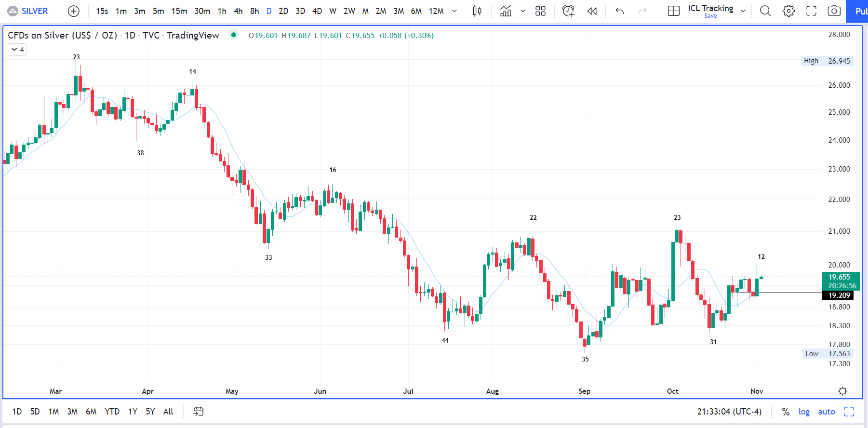Collapse the indicator legend toggle showing 4

pos(17,50)
